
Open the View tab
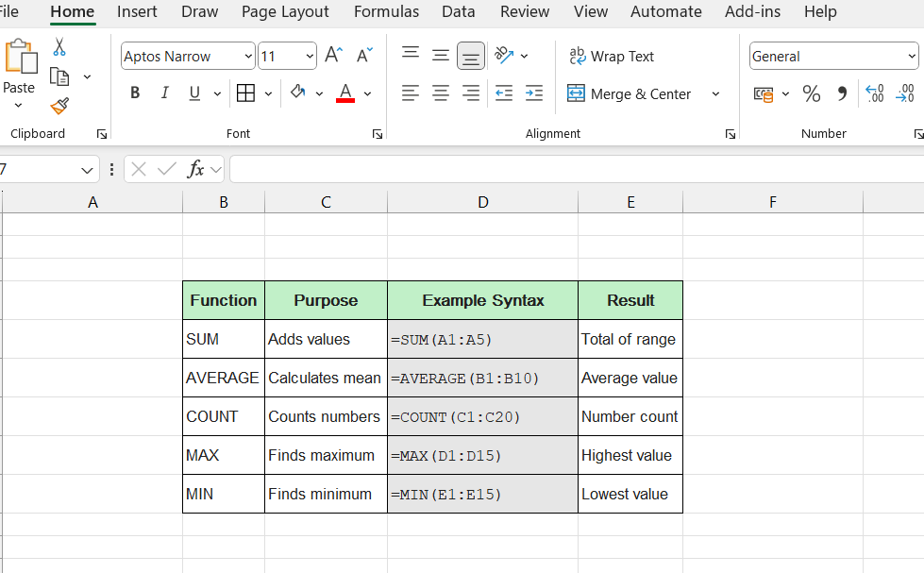coord(591,11)
